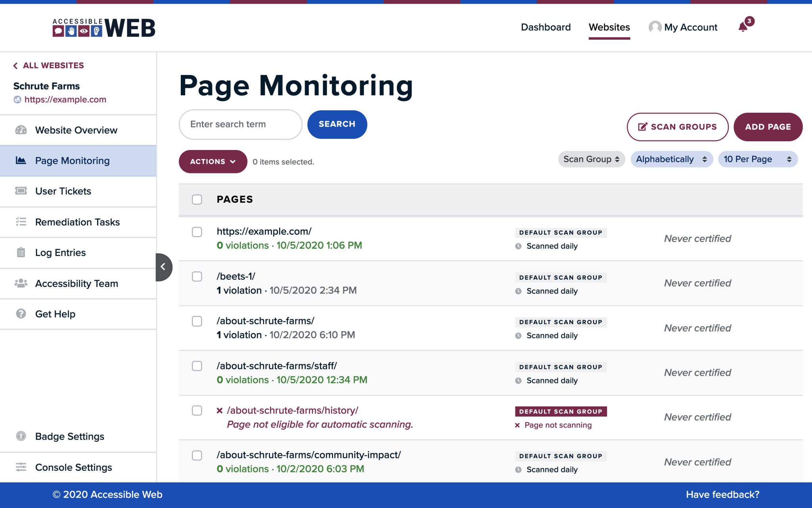Open the 10 Per Page dropdown
Viewport: 812px width, 508px height.
pyautogui.click(x=758, y=159)
